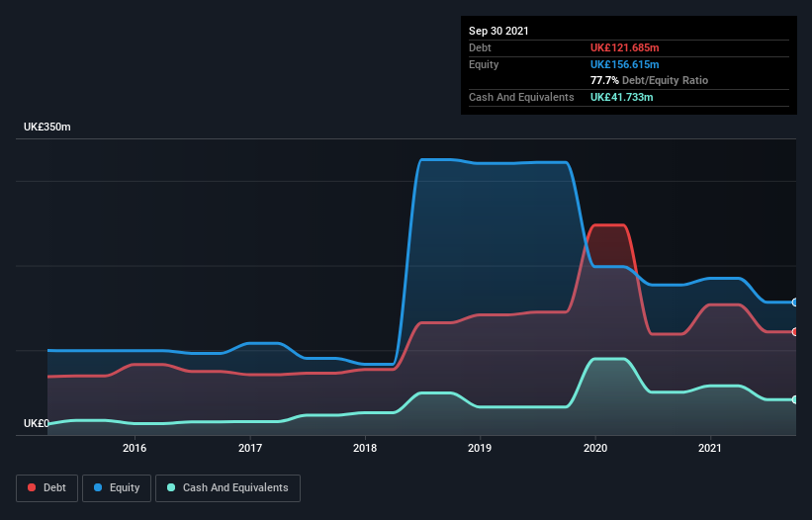Click the UK£350m y-axis label
This screenshot has width=812, height=520.
pos(47,127)
